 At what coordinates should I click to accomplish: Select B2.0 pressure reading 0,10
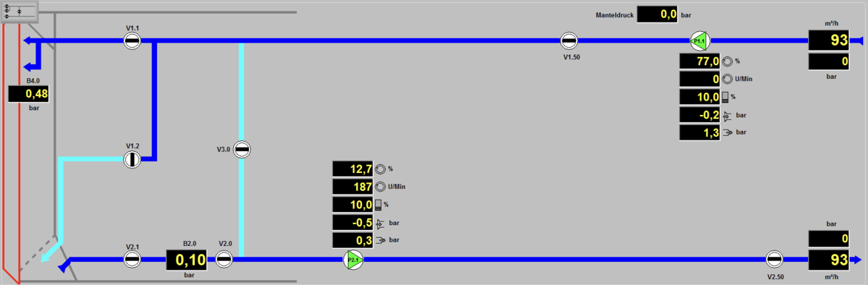click(187, 260)
